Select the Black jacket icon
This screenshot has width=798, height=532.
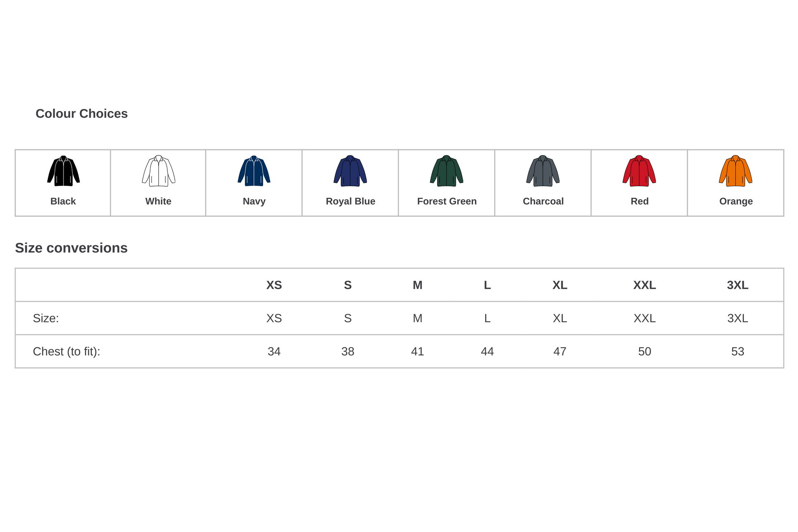click(63, 171)
